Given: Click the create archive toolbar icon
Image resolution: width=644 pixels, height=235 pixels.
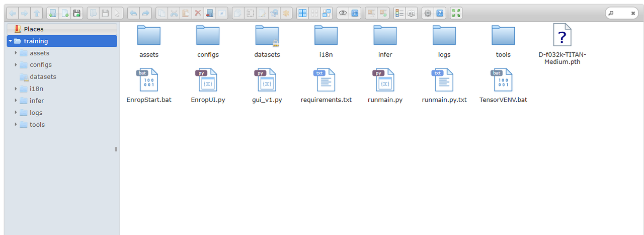Looking at the screenshot, I should (x=383, y=13).
